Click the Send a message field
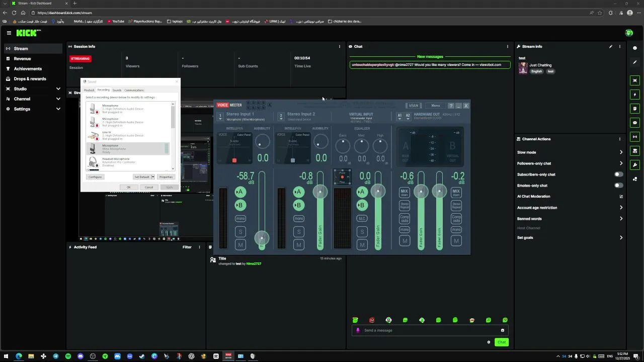The height and width of the screenshot is (362, 644). point(429,330)
